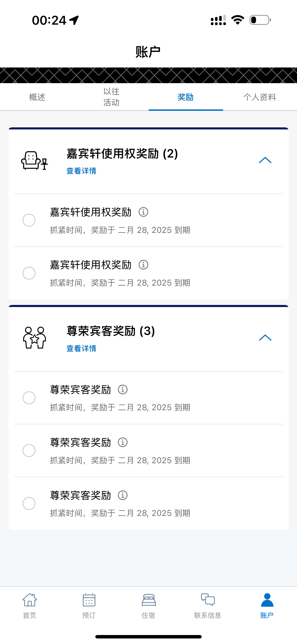Screen dimensions: 297x644
Task: Select the 账户 person icon
Action: click(267, 600)
